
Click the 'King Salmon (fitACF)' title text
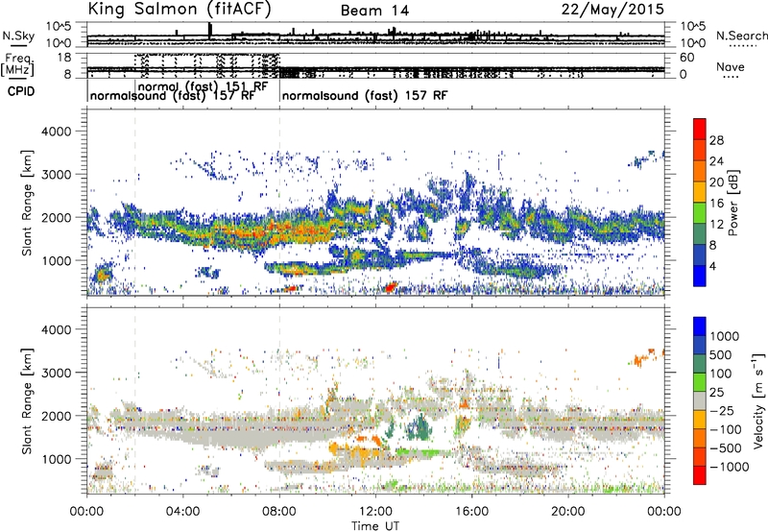point(180,10)
